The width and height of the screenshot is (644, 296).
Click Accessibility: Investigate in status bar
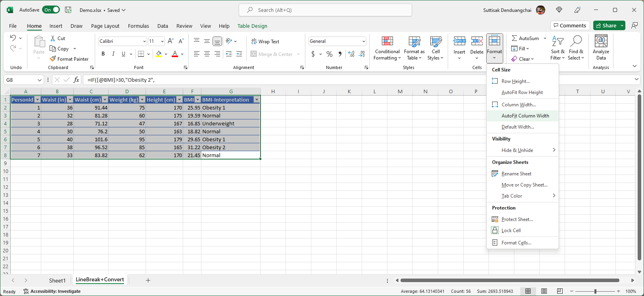[x=52, y=291]
